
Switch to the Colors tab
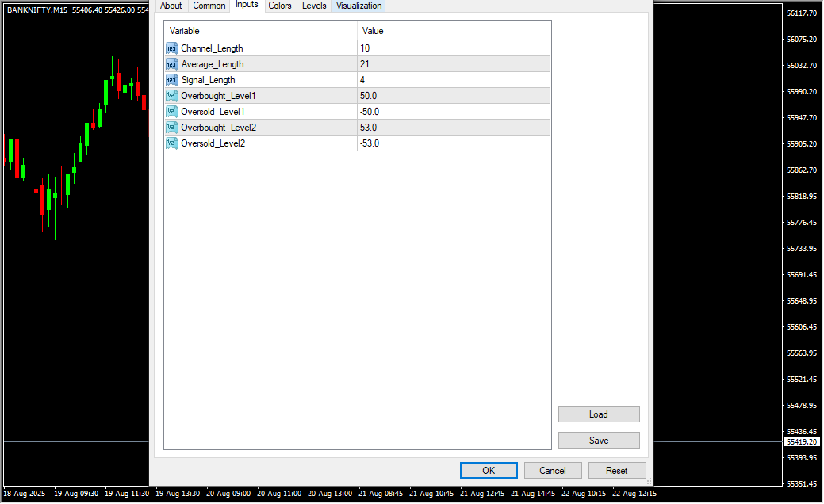click(x=279, y=6)
